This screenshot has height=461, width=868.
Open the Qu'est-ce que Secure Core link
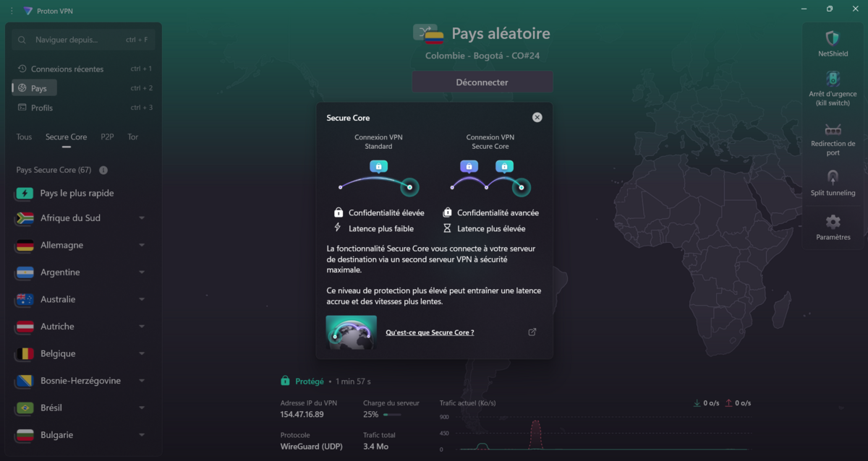tap(430, 332)
